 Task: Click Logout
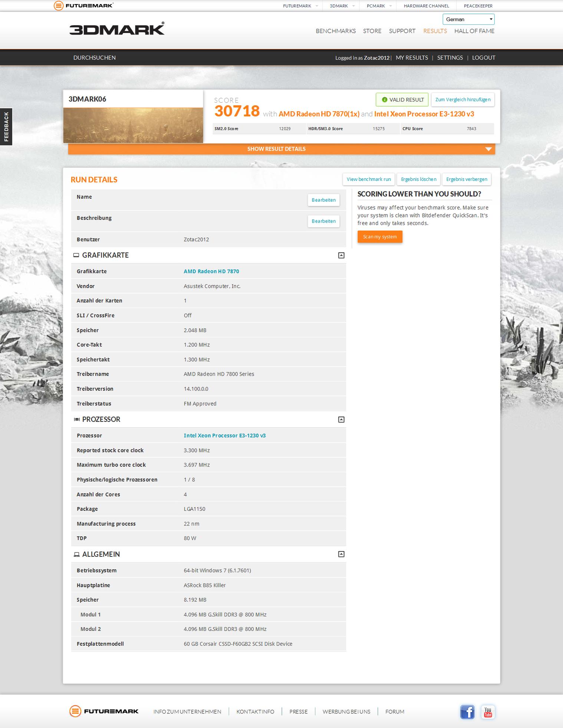(x=484, y=57)
